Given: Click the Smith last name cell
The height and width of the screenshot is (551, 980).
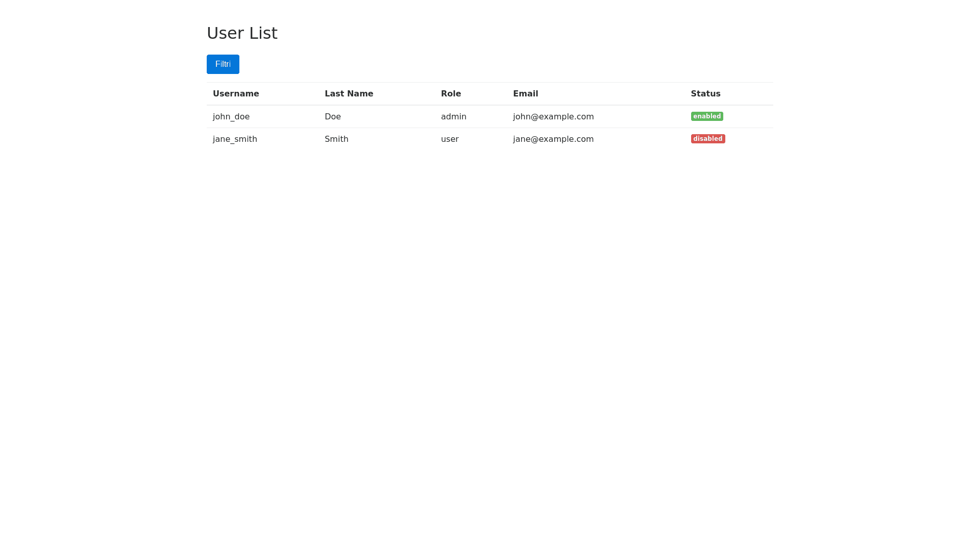Looking at the screenshot, I should coord(336,139).
